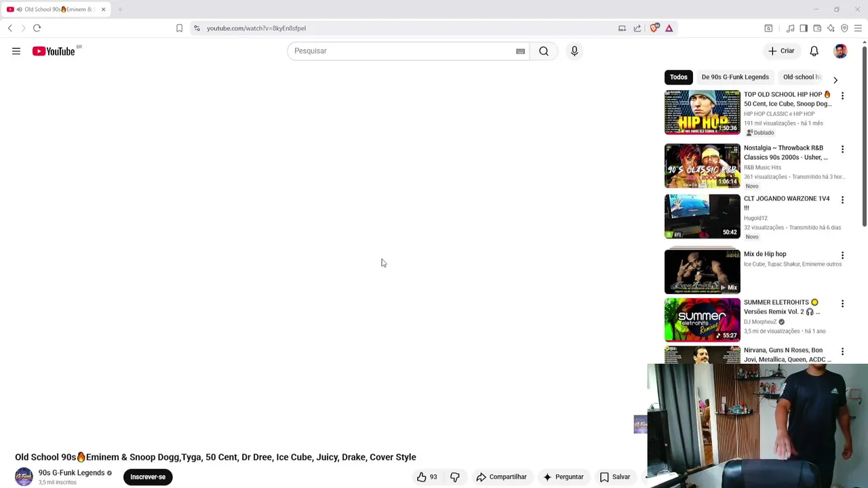Go back to previous page

[10, 28]
